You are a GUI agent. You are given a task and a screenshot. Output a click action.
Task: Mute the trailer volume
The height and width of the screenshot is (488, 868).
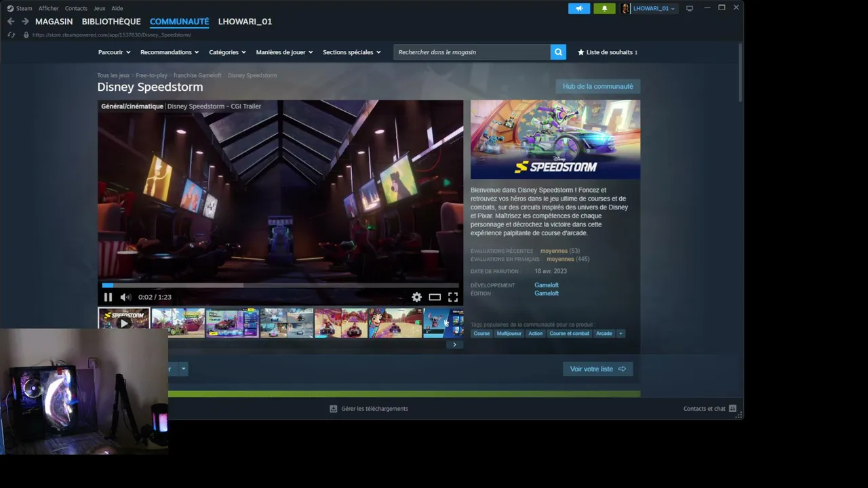coord(125,297)
